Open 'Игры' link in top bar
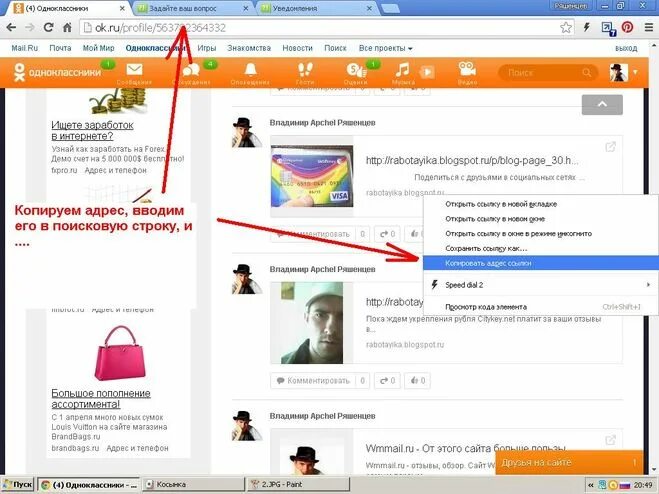Screen dimensions: 659x494 (x=207, y=48)
